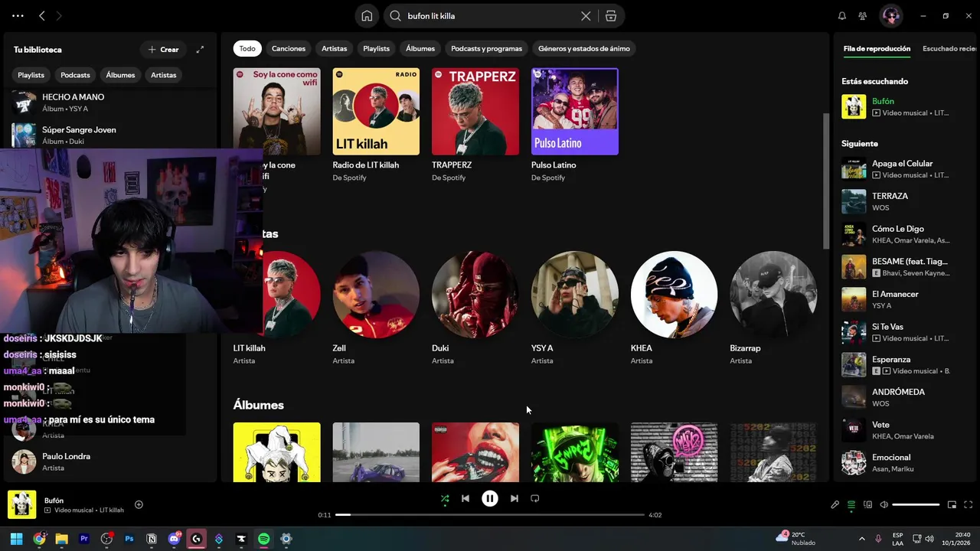The width and height of the screenshot is (980, 551).
Task: Select the Playlists search filter tab
Action: click(377, 48)
